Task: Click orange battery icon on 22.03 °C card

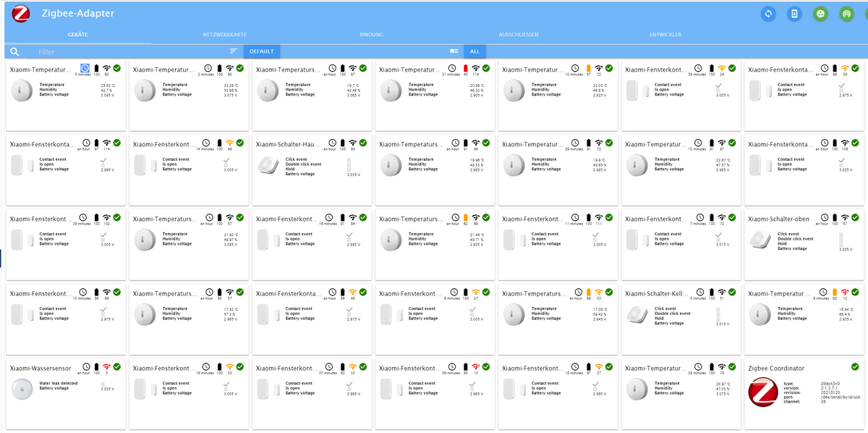Action: click(x=589, y=68)
